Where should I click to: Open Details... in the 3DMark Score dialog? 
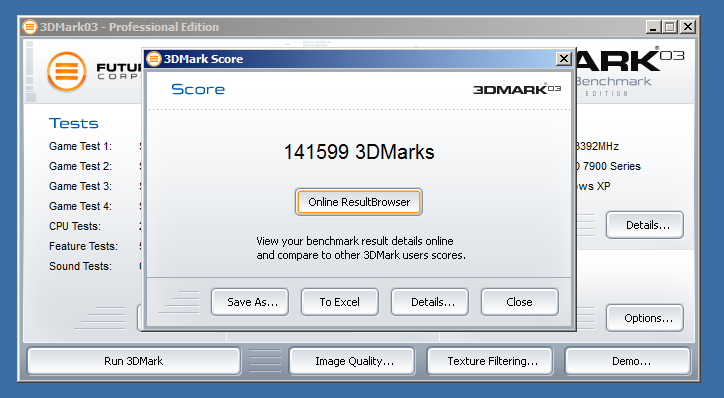pos(430,302)
